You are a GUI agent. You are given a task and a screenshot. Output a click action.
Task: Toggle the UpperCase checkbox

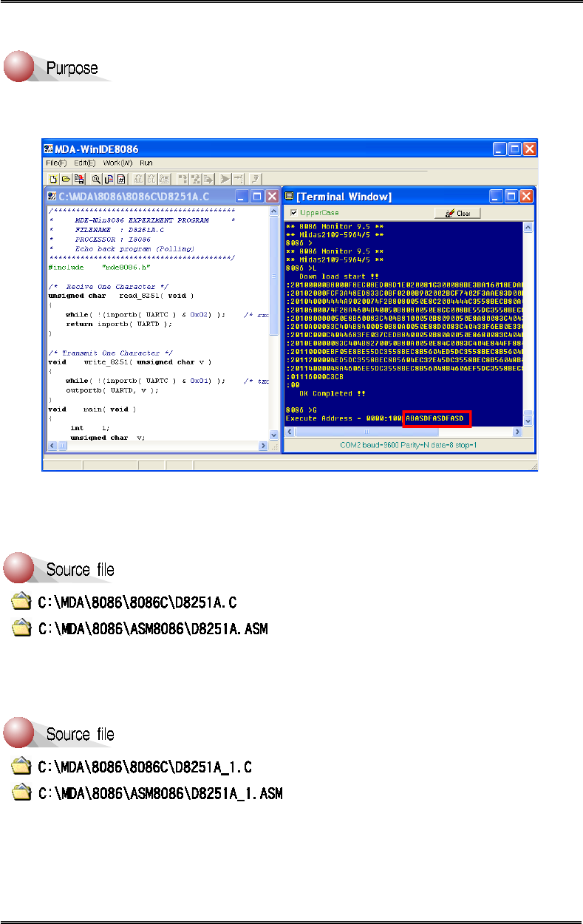click(x=293, y=213)
